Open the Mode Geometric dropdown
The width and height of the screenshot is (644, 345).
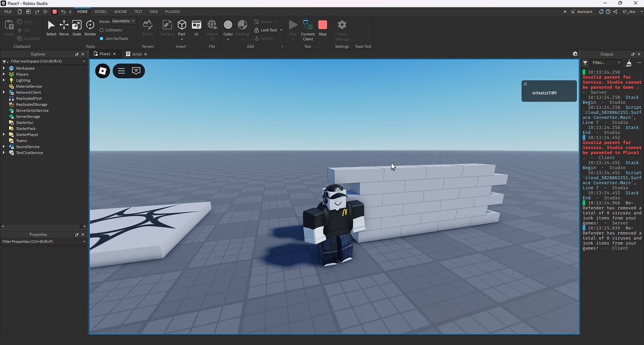[122, 21]
